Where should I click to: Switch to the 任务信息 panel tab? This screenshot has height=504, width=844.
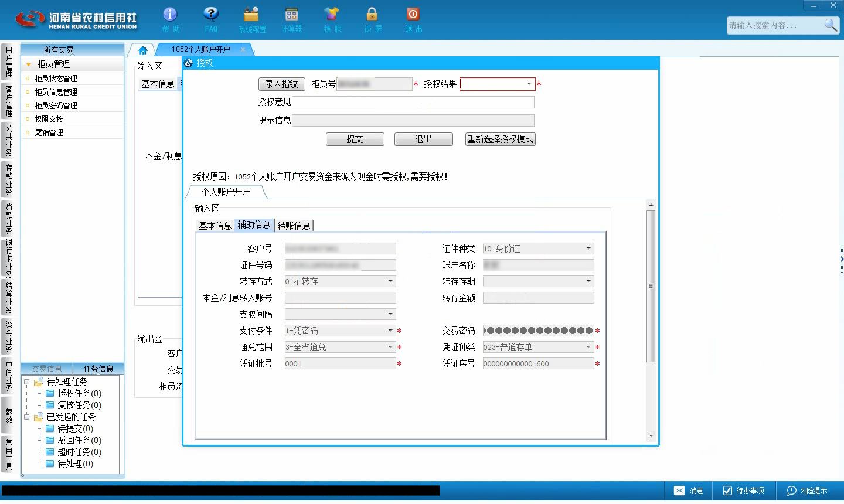[x=98, y=369]
